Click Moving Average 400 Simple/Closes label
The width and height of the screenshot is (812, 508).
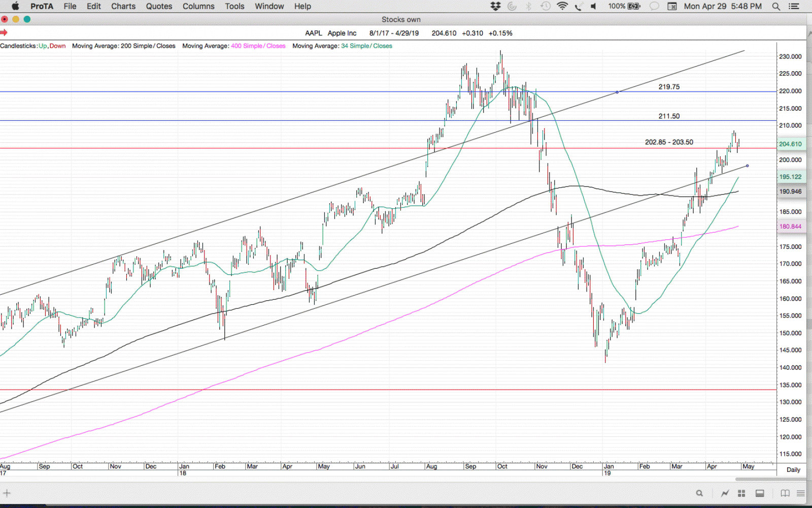(234, 46)
